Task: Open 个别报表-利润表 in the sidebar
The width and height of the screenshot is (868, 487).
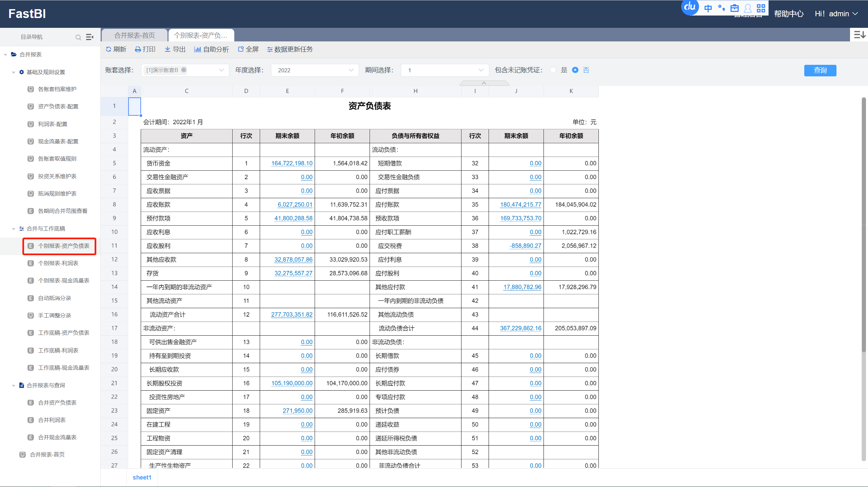Action: tap(58, 263)
